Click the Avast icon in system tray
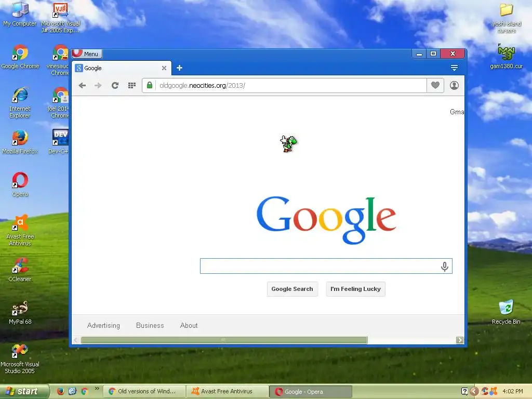Image resolution: width=532 pixels, height=399 pixels. (x=494, y=391)
